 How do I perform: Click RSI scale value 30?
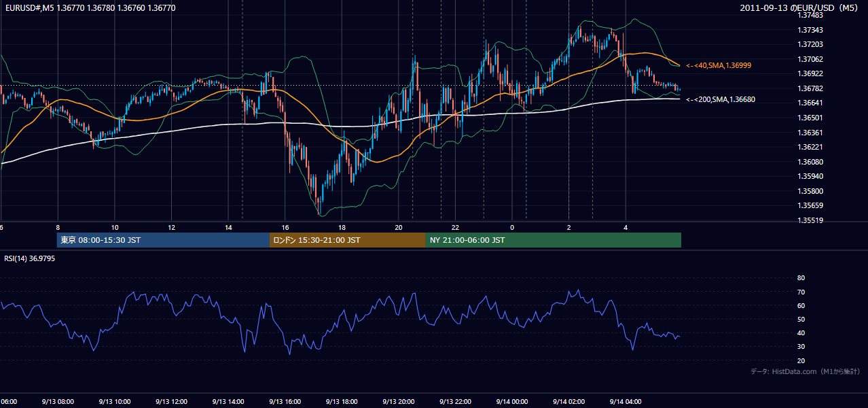tap(801, 346)
